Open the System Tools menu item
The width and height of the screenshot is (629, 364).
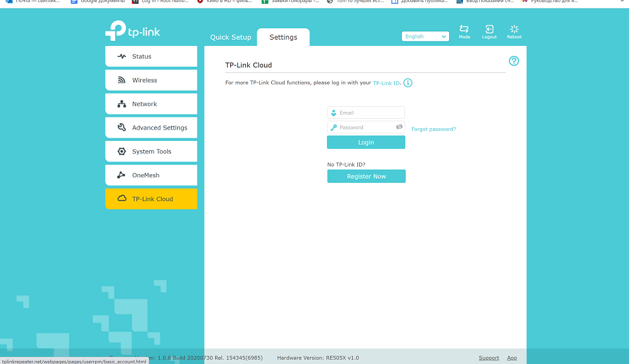pyautogui.click(x=151, y=152)
